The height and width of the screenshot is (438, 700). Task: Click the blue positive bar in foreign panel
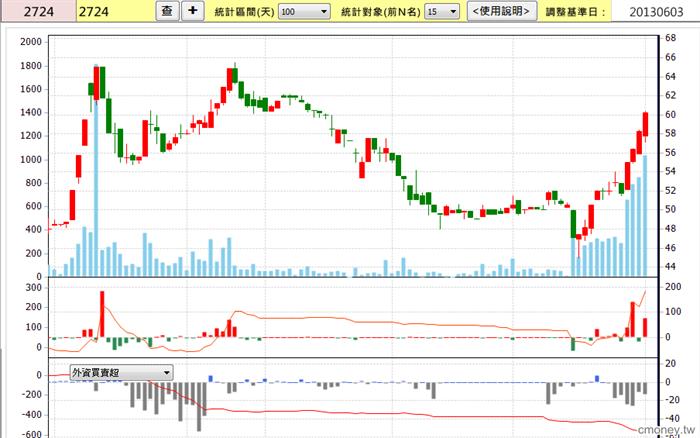tap(211, 379)
